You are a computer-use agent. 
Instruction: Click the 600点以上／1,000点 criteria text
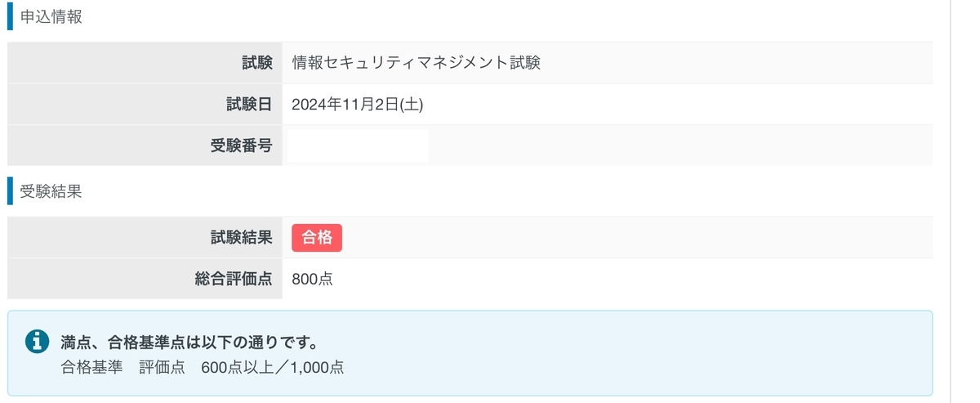[x=273, y=367]
